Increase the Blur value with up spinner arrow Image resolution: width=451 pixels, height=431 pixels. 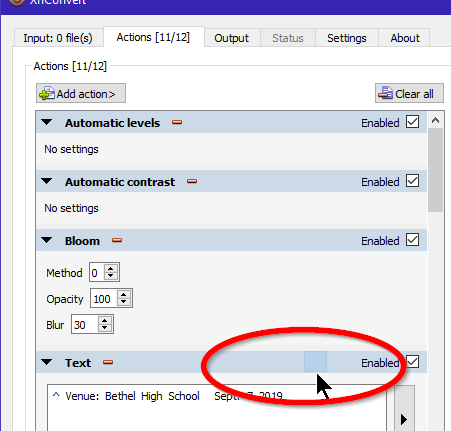coord(105,321)
